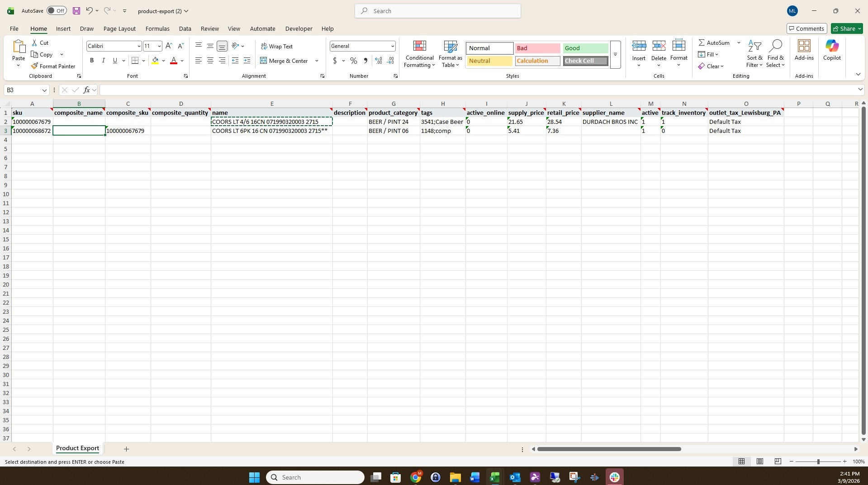This screenshot has width=868, height=485.
Task: Toggle Normal view button in status bar
Action: click(742, 461)
